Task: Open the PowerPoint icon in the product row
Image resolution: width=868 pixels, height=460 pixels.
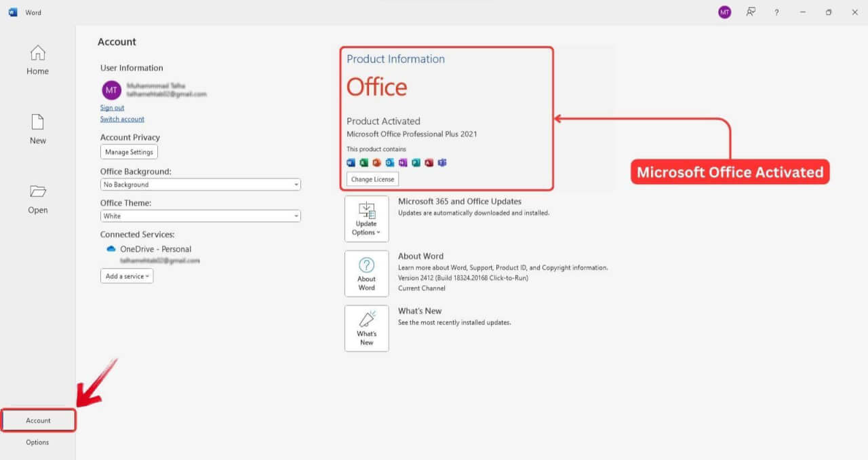Action: 377,163
